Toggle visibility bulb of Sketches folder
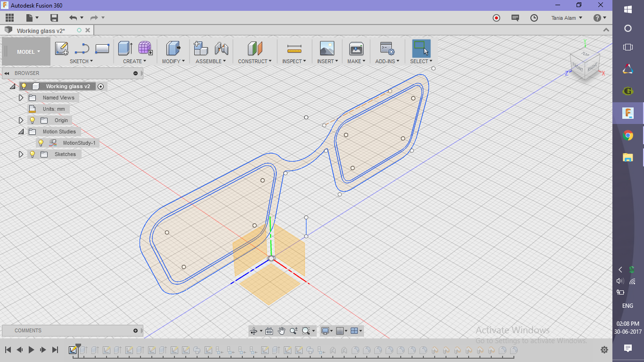 tap(33, 154)
